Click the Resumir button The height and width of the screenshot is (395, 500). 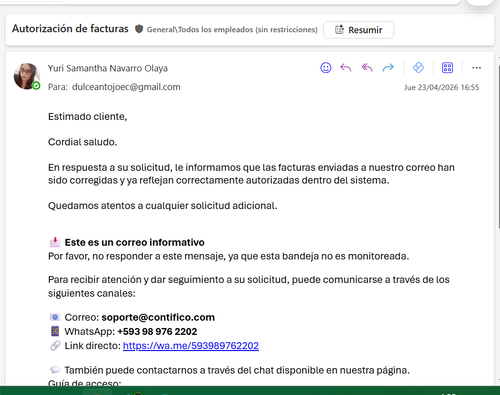[359, 30]
